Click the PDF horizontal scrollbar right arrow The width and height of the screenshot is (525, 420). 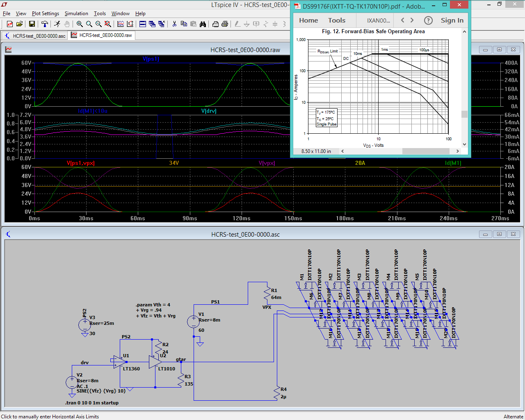[x=458, y=151]
